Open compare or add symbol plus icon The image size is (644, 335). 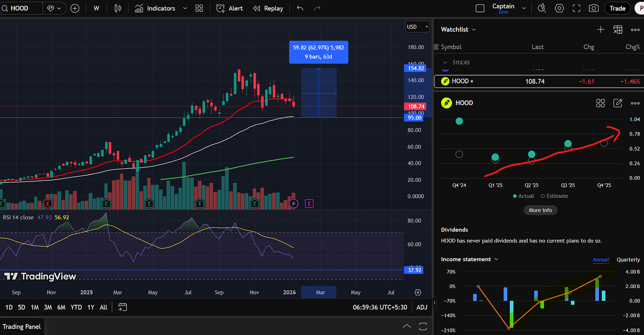(x=75, y=8)
